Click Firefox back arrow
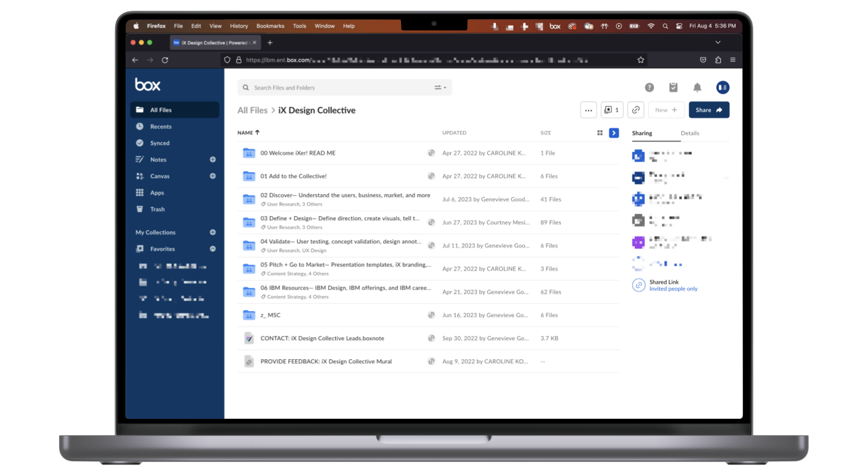Screen dimensions: 868x475 pos(135,60)
